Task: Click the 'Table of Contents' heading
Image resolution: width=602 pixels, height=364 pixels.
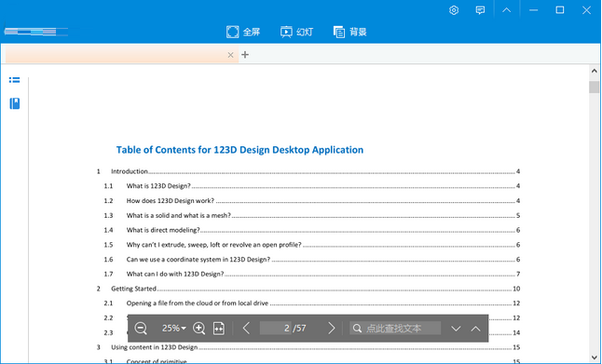Action: coord(239,150)
